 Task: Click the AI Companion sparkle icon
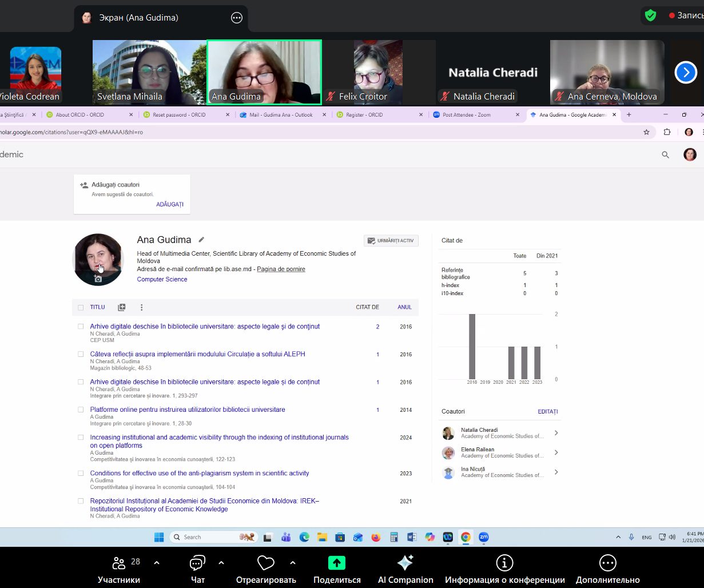[405, 563]
